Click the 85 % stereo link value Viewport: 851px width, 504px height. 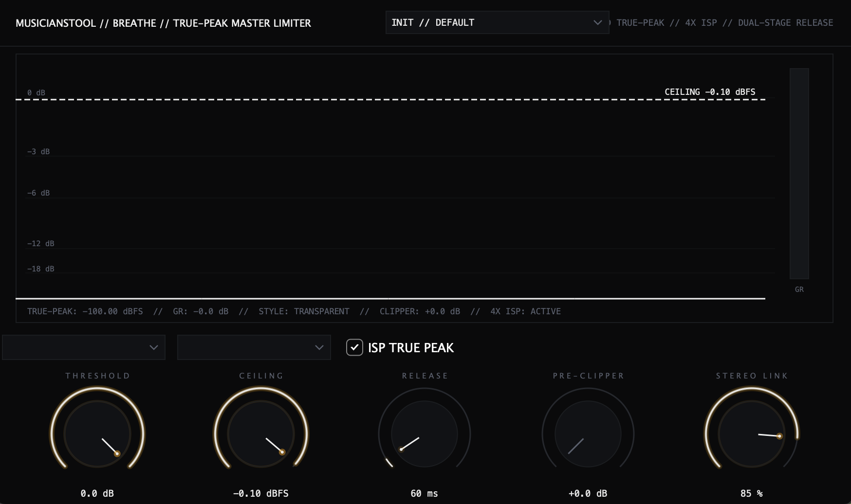[752, 493]
